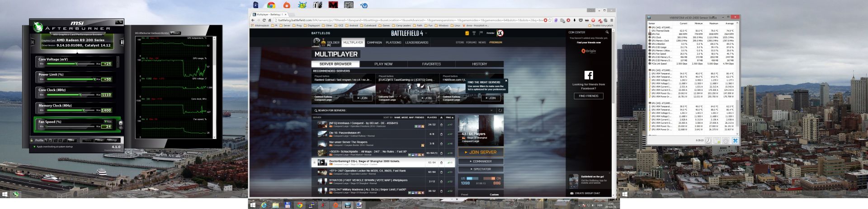
Task: Open the Chrome hamburger menu
Action: point(612,20)
